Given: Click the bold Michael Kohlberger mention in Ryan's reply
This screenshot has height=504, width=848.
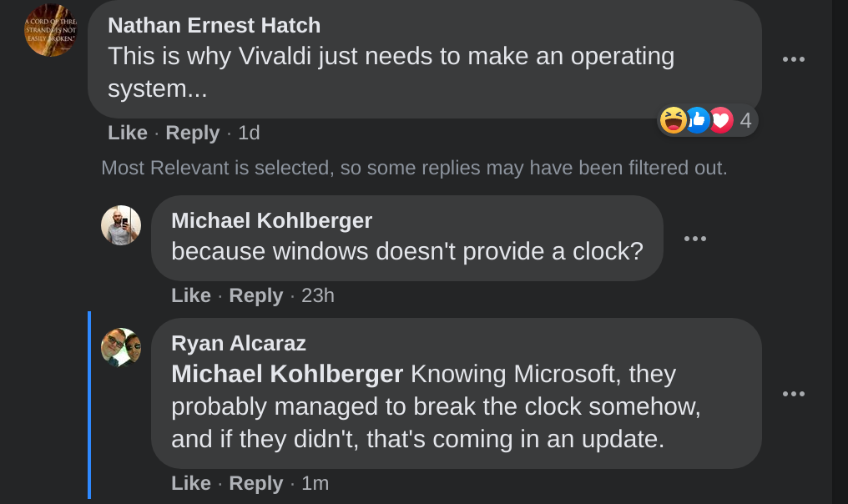Looking at the screenshot, I should [287, 374].
